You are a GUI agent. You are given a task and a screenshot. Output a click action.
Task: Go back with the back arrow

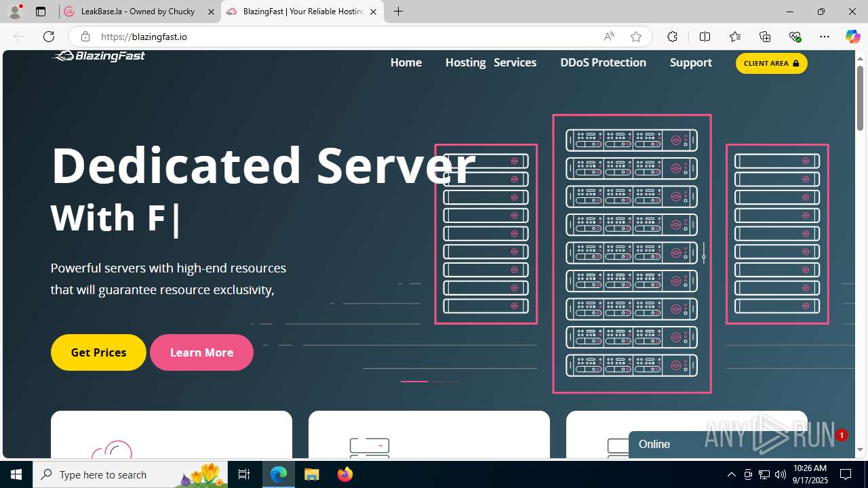click(19, 37)
